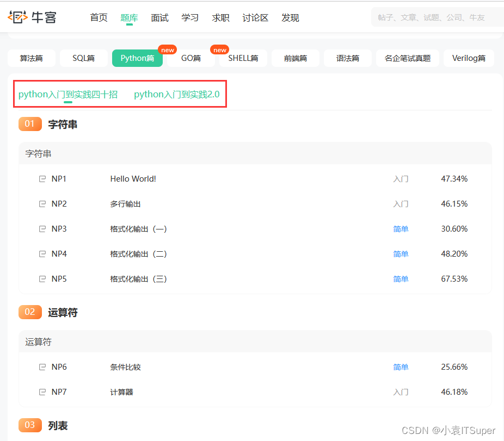Click the NP2 problem number
The width and height of the screenshot is (504, 441).
click(x=59, y=204)
